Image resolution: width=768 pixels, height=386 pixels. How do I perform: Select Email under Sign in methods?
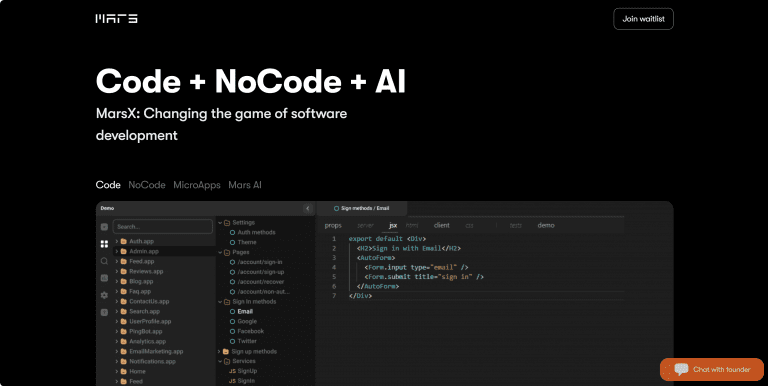(x=245, y=312)
